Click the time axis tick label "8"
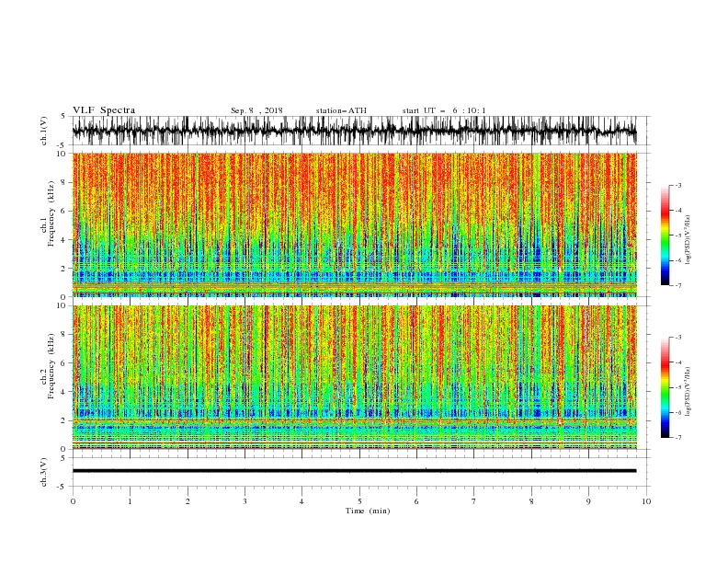The width and height of the screenshot is (728, 563). pos(531,501)
